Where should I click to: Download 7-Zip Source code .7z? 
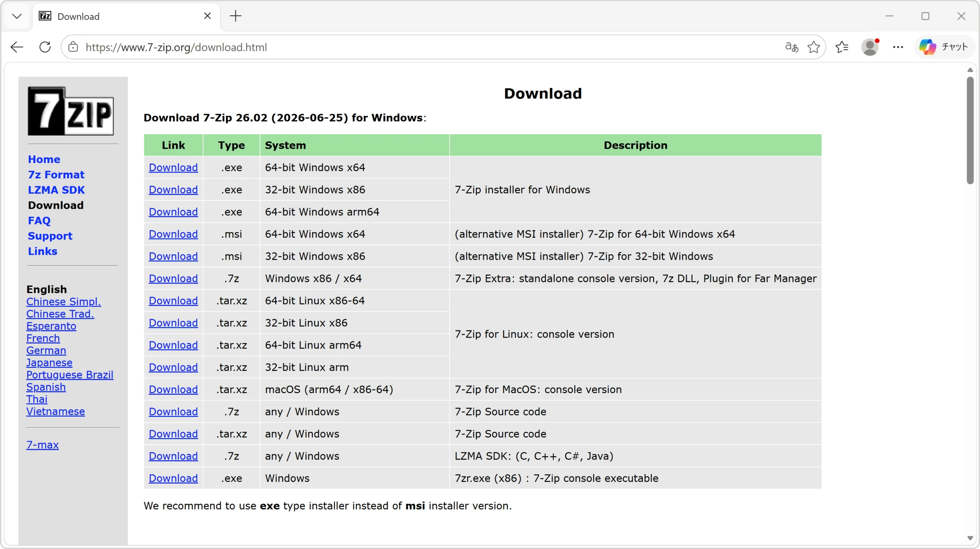point(173,412)
